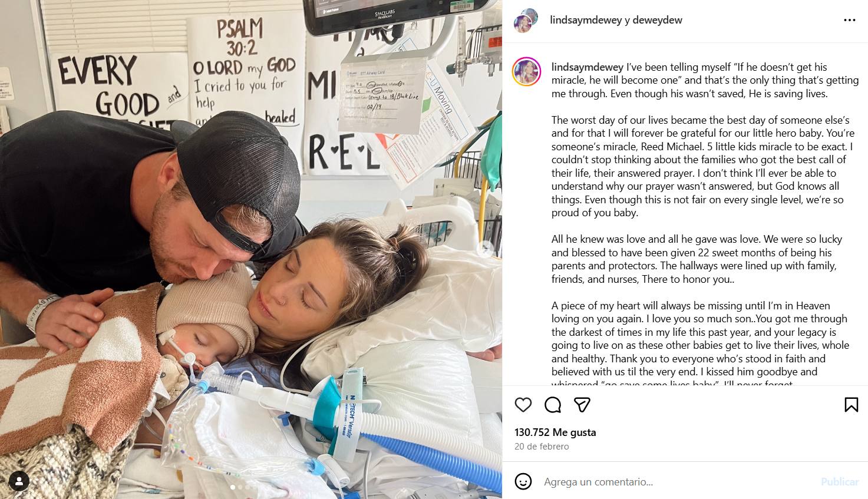Viewport: 868px width, 499px height.
Task: Open lindsaymdewey avatar beside caption
Action: point(527,72)
